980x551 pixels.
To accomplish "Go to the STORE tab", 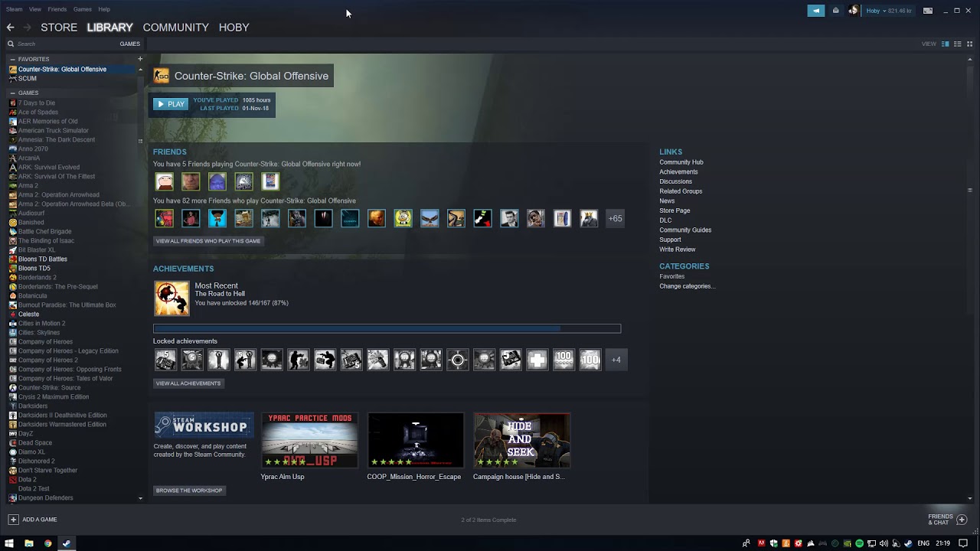I will (59, 28).
